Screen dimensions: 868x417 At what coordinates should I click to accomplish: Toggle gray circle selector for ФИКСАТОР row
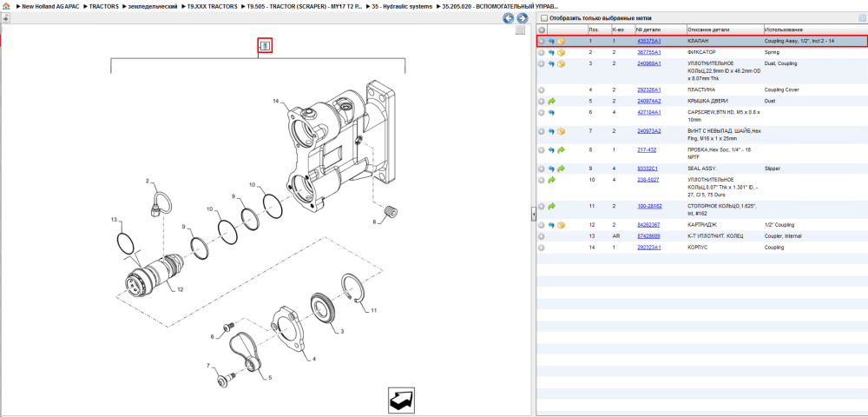(x=542, y=52)
